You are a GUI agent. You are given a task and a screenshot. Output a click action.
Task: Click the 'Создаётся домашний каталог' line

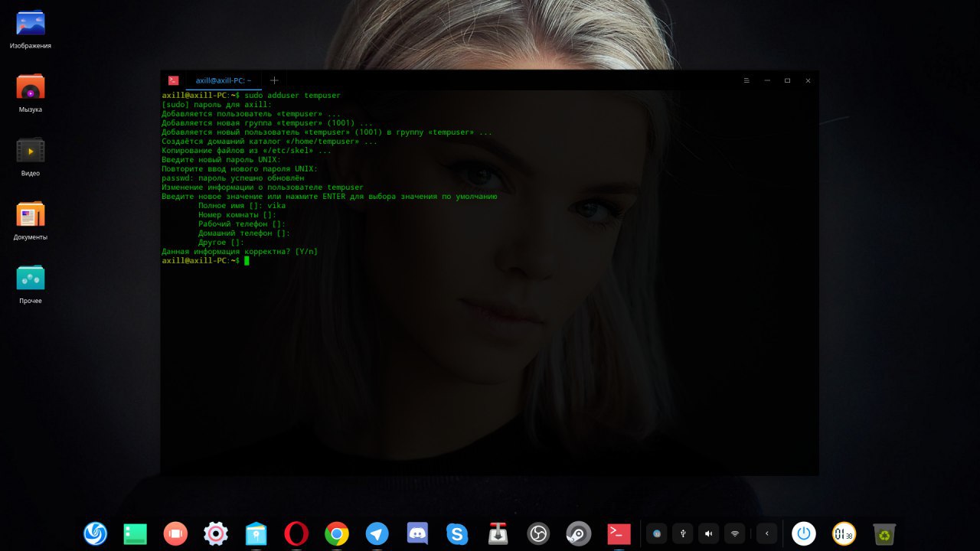point(269,142)
